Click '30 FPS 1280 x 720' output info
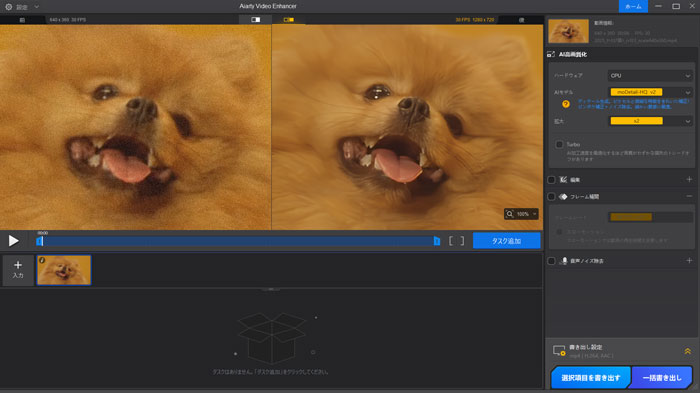 [x=475, y=20]
